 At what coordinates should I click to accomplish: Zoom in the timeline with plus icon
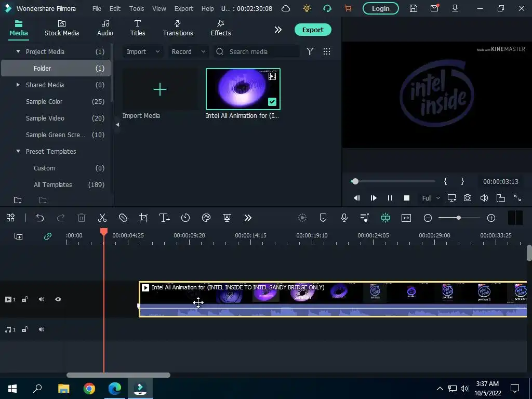click(491, 218)
